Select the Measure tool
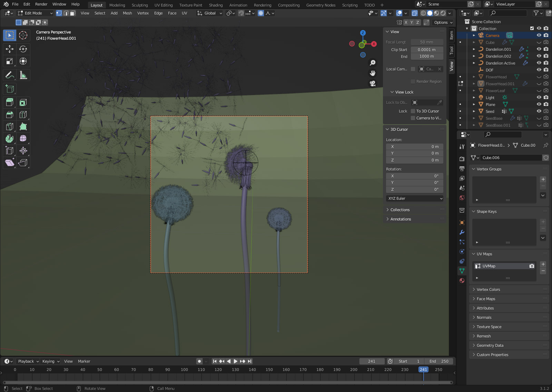The image size is (552, 392). pyautogui.click(x=23, y=75)
